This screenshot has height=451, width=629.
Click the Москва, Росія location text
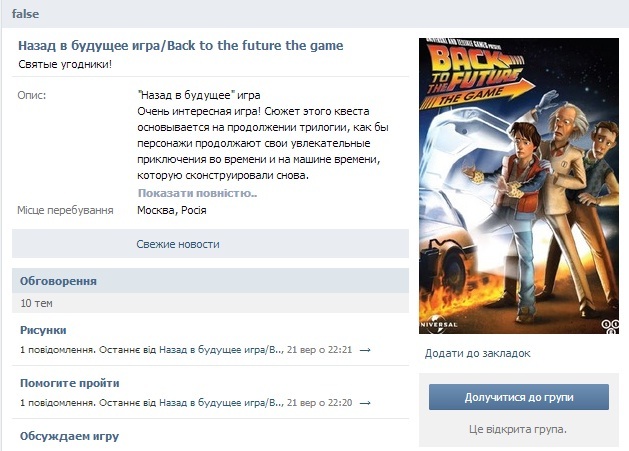click(x=172, y=210)
